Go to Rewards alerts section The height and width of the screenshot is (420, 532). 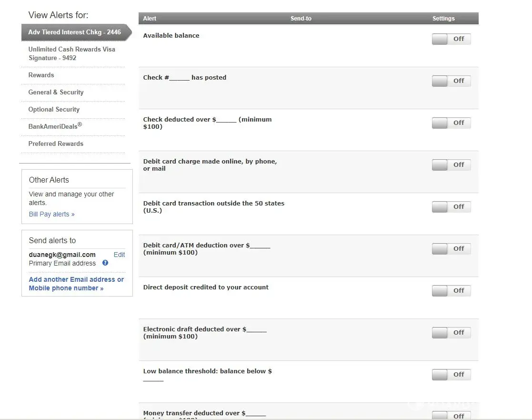pos(41,75)
